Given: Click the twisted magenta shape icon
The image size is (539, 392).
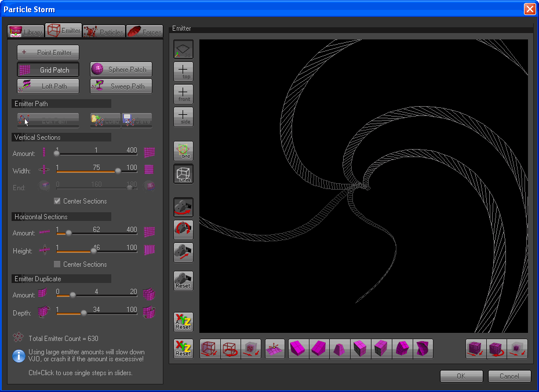Looking at the screenshot, I should (x=423, y=349).
